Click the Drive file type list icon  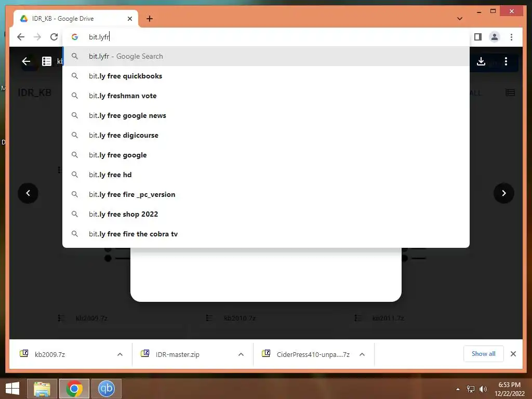46,61
